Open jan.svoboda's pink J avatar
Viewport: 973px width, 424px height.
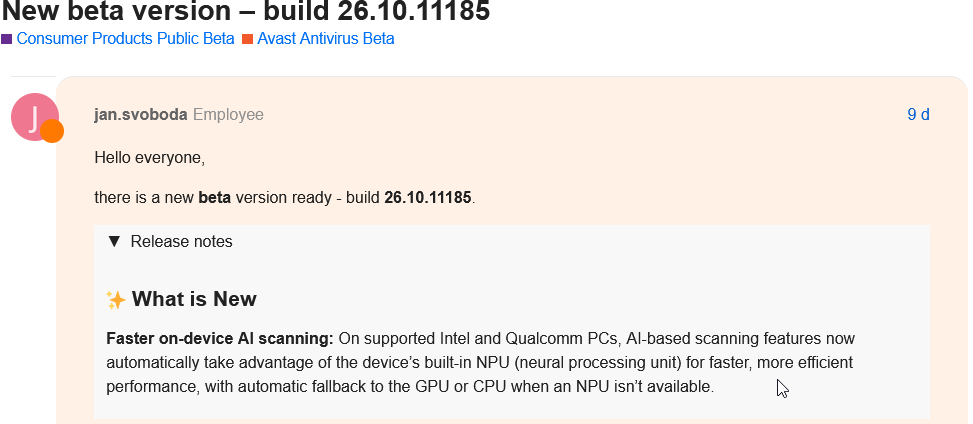point(35,117)
